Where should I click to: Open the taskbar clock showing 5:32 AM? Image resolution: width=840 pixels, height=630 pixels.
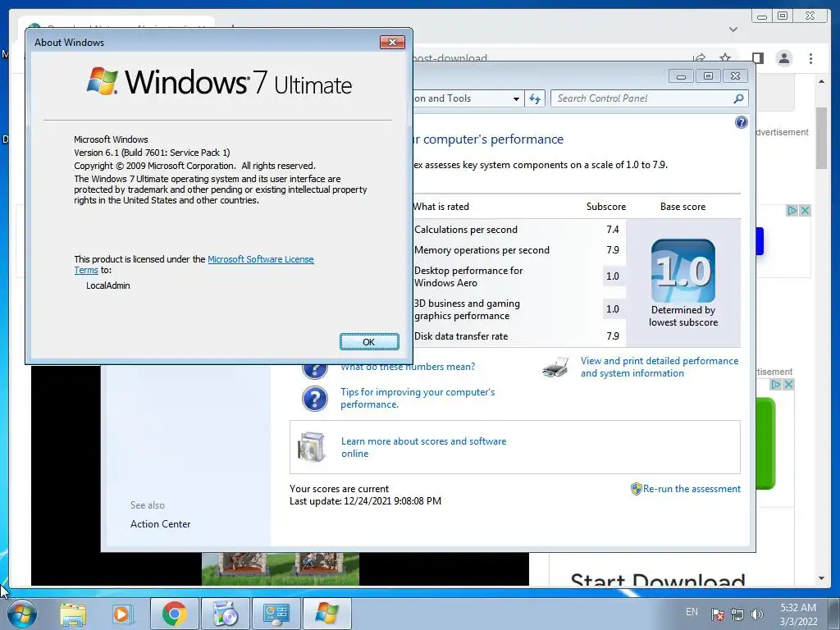(798, 614)
